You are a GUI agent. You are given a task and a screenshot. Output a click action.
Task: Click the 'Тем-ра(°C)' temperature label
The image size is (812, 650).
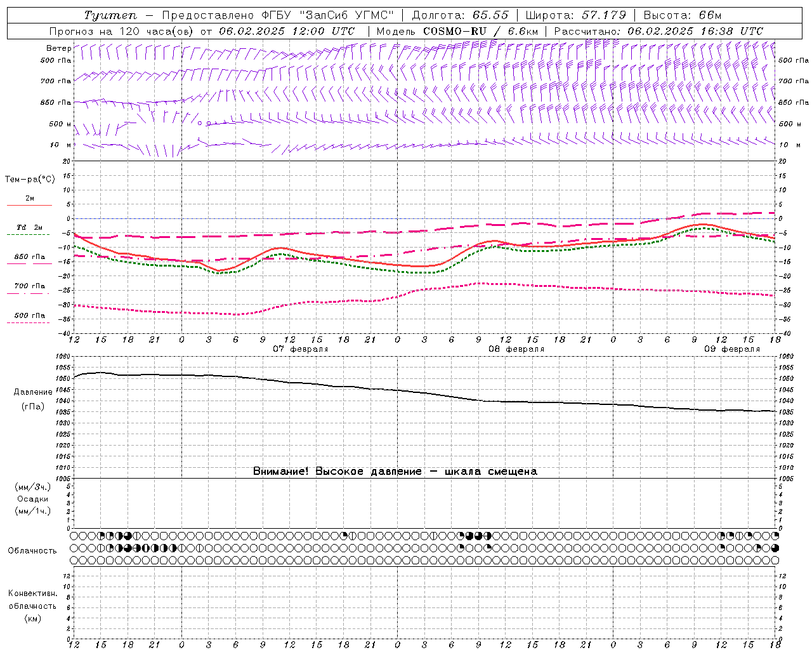point(30,180)
